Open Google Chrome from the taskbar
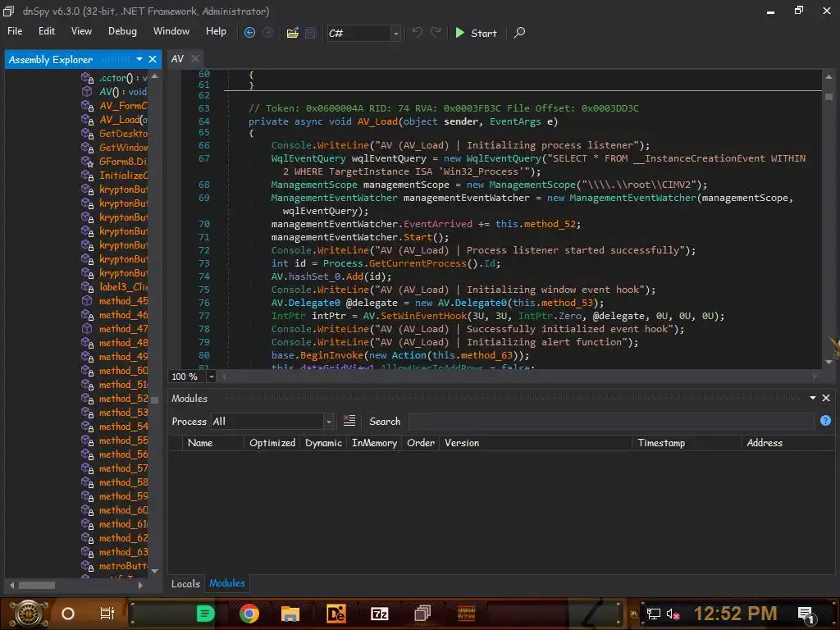840x630 pixels. coord(249,614)
